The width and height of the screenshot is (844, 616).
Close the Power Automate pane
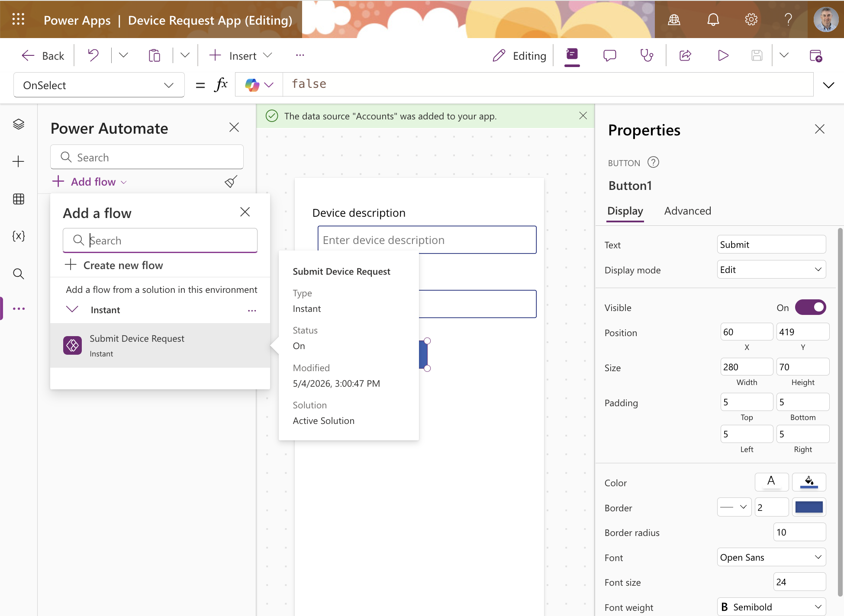[234, 127]
